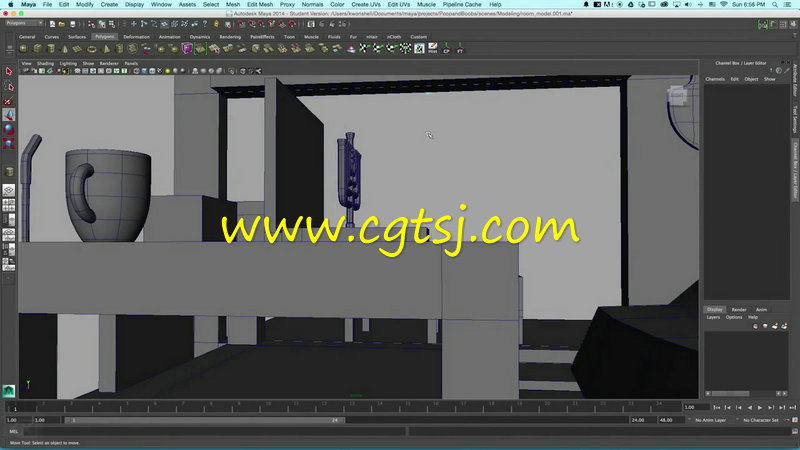800x450 pixels.
Task: Open the Create UVs menu
Action: click(x=365, y=4)
